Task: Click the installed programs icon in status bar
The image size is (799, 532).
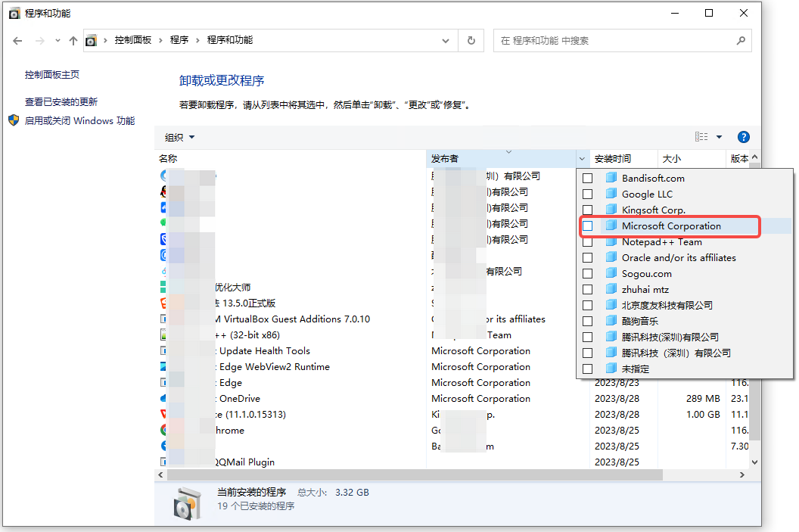Action: (x=187, y=503)
